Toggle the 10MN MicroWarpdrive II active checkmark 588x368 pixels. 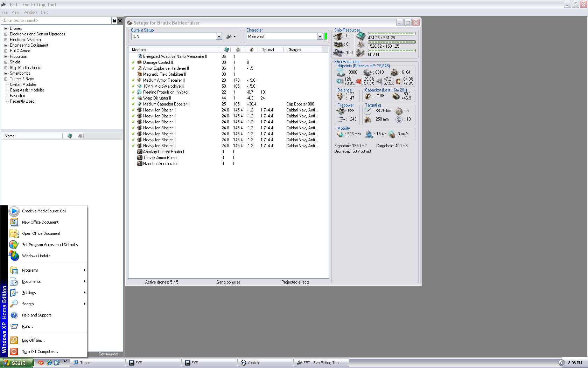(x=133, y=86)
